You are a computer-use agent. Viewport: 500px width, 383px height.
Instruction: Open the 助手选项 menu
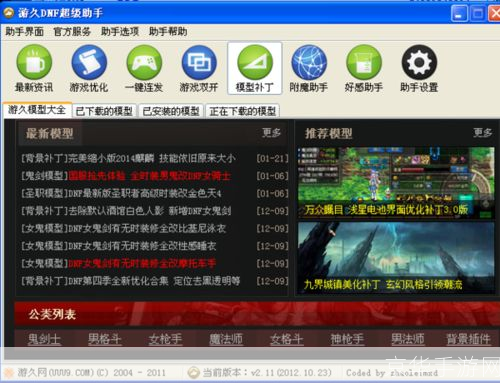(x=120, y=32)
